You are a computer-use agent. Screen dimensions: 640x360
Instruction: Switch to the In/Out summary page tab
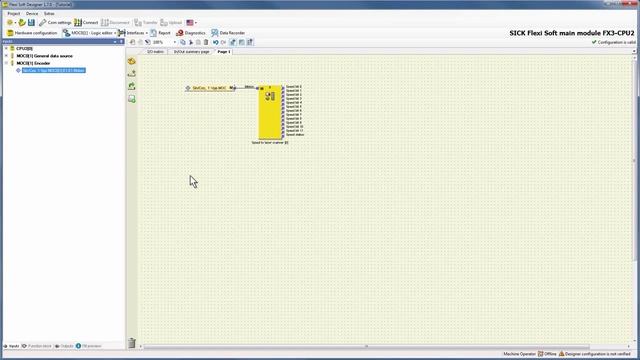(191, 52)
